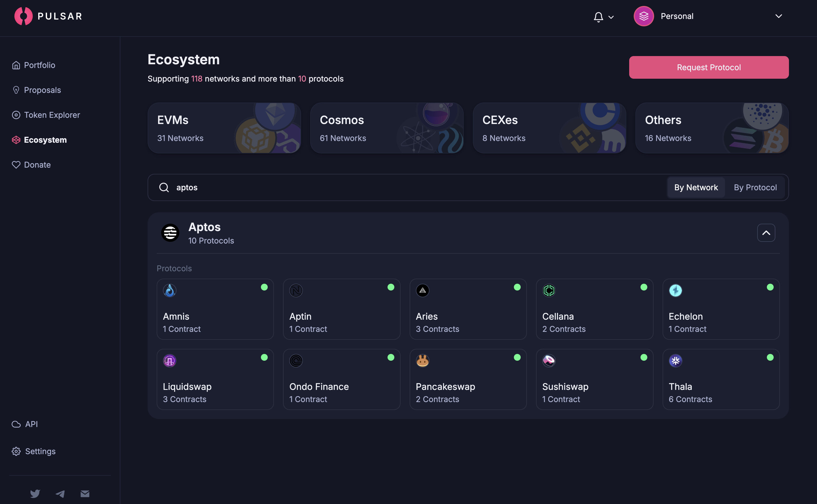Click the Aptos network logo
This screenshot has height=504, width=817.
[x=170, y=233]
